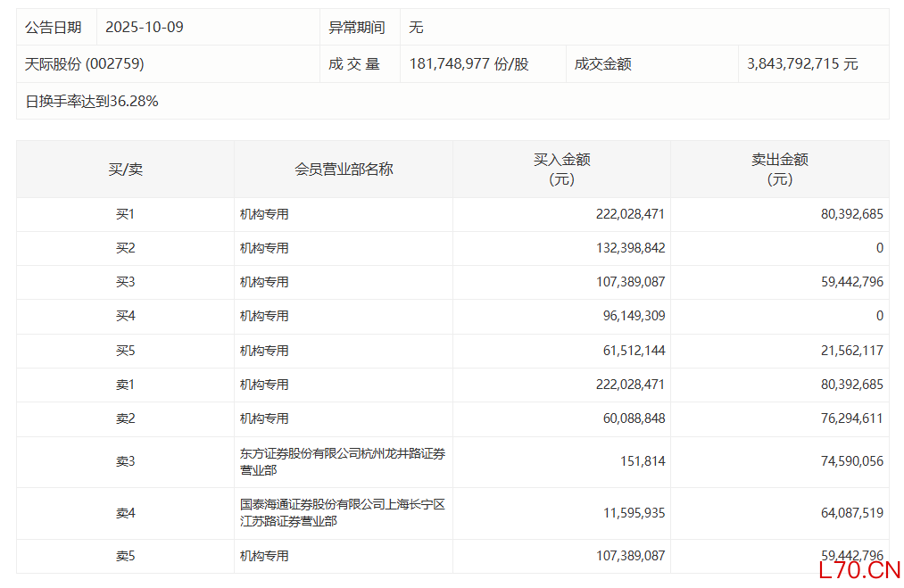
Task: Click the 日换手率达到36.28% notice text
Action: [x=92, y=101]
